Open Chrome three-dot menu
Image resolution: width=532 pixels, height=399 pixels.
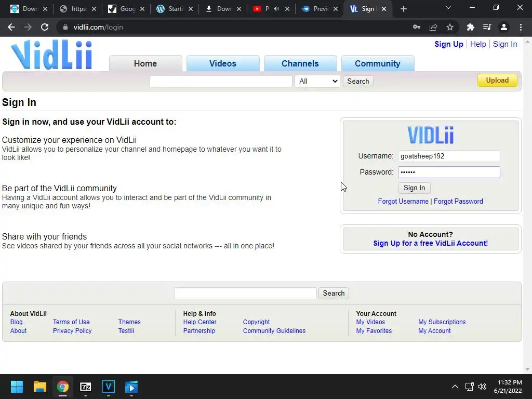pos(521,27)
